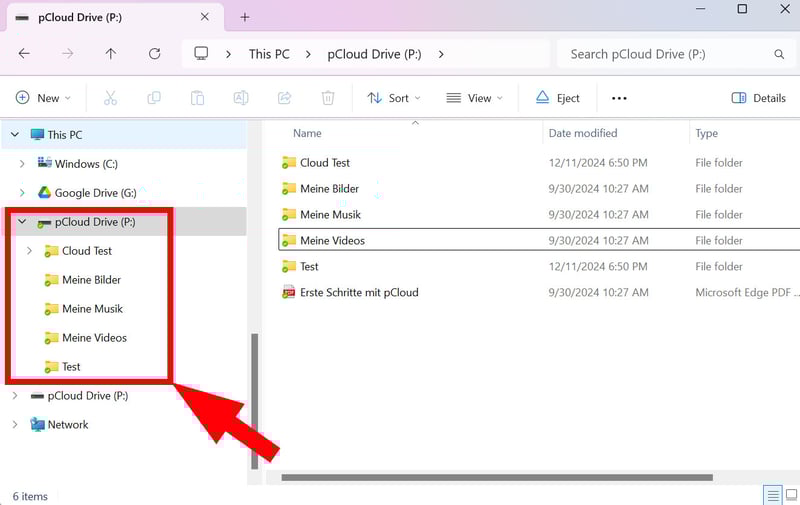
Task: Click the Copy icon in toolbar
Action: 154,98
